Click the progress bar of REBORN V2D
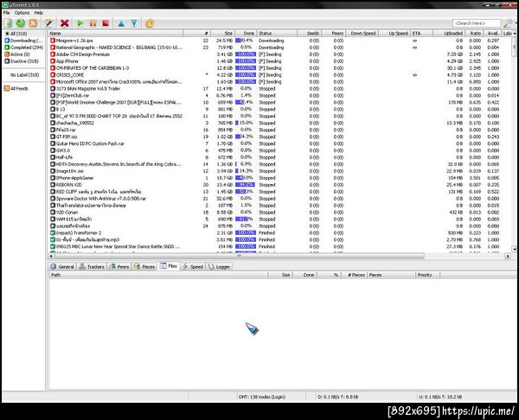This screenshot has width=519, height=420. coord(246,185)
